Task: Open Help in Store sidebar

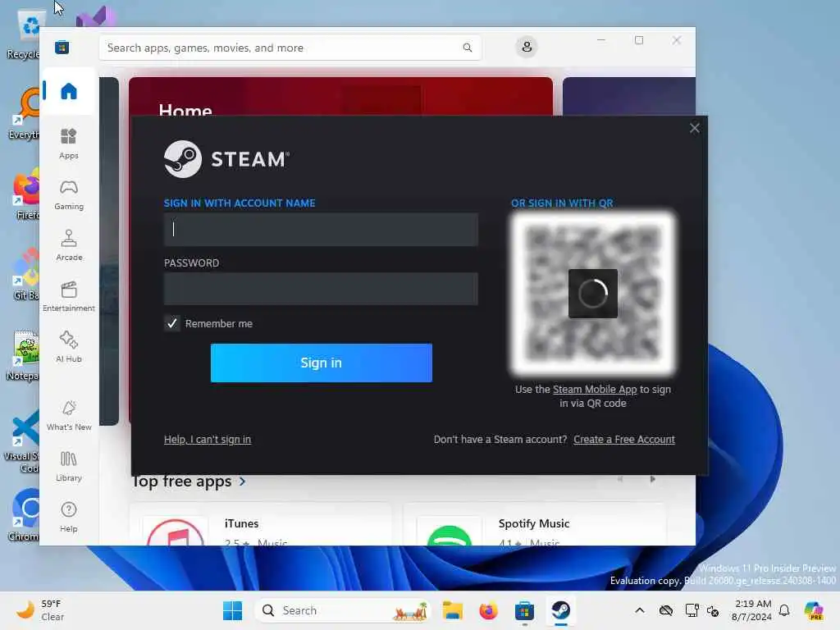Action: click(x=69, y=517)
